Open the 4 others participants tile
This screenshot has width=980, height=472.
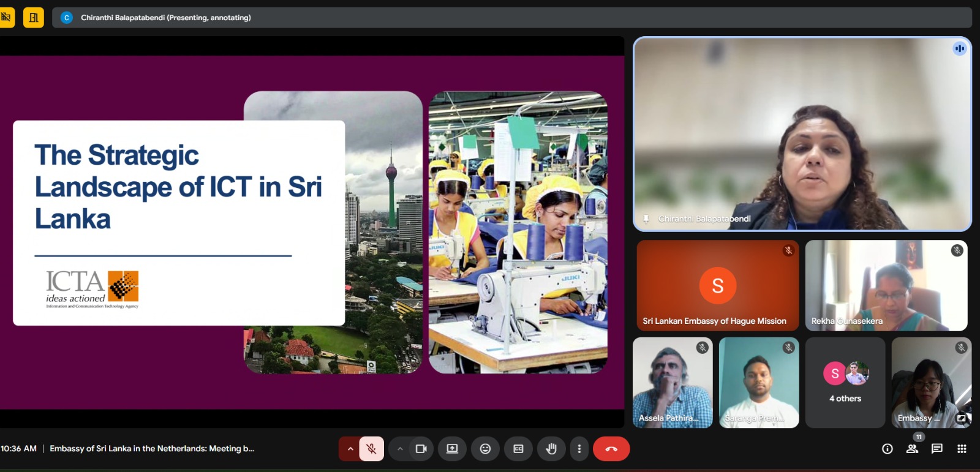[845, 383]
